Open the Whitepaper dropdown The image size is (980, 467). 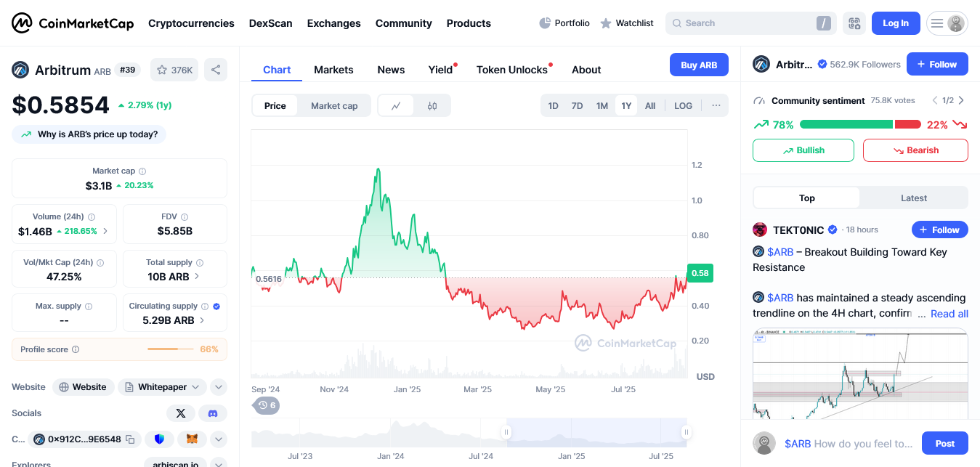coord(162,387)
